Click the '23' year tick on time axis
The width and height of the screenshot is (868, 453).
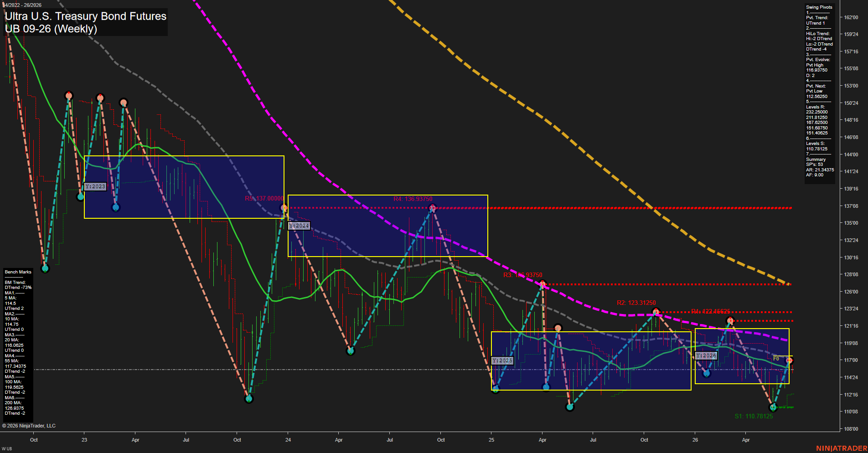tap(84, 440)
